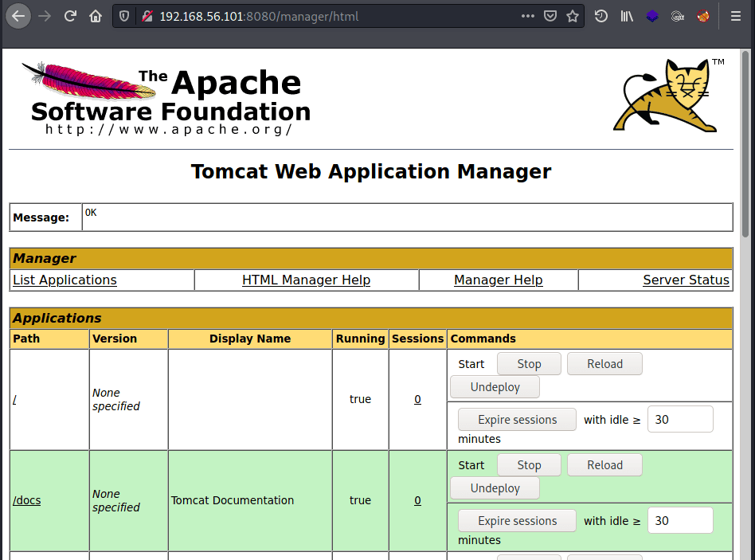
Task: View insecure connection padlock details
Action: [147, 17]
